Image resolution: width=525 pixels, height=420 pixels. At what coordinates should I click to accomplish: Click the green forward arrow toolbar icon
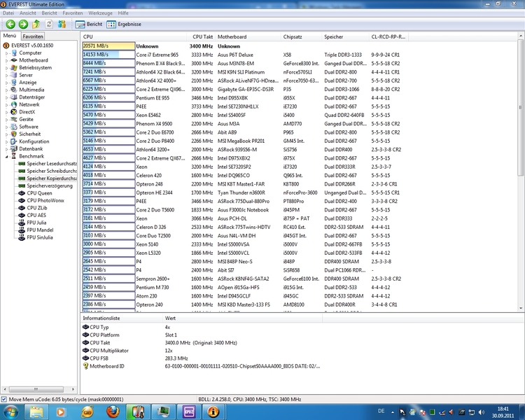23,24
